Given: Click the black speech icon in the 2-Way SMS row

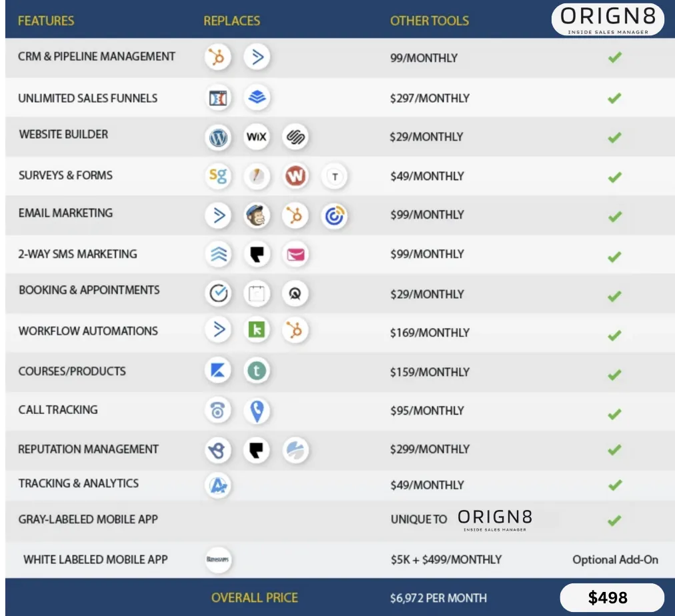Looking at the screenshot, I should pyautogui.click(x=257, y=254).
